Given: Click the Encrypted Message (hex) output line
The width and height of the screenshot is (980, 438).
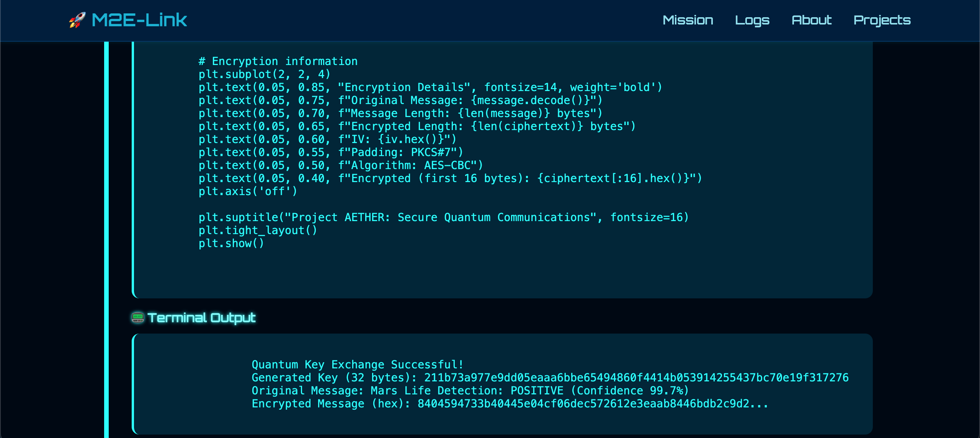Looking at the screenshot, I should click(510, 404).
